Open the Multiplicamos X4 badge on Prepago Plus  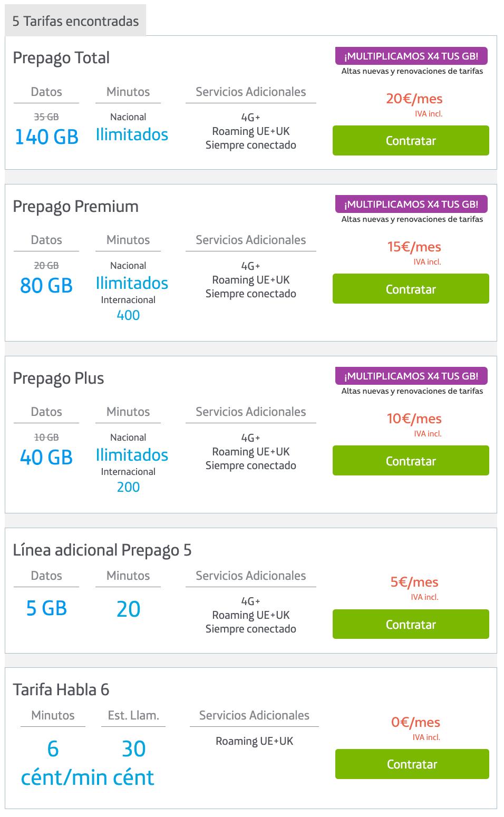click(x=411, y=376)
